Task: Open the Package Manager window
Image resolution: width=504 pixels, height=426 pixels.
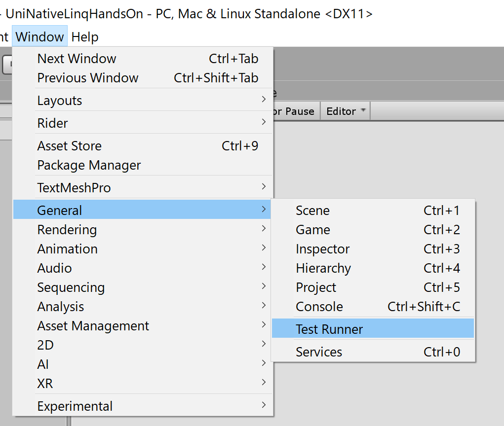Action: 89,165
